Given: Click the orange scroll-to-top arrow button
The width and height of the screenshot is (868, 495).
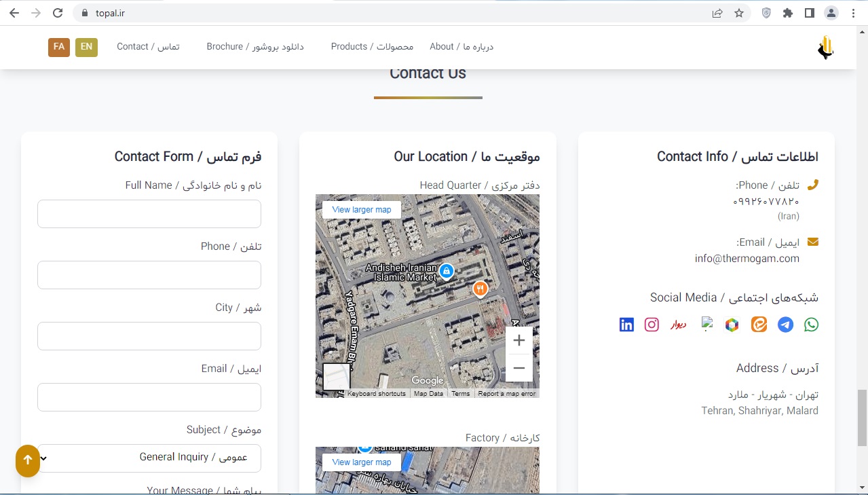Looking at the screenshot, I should pos(27,461).
